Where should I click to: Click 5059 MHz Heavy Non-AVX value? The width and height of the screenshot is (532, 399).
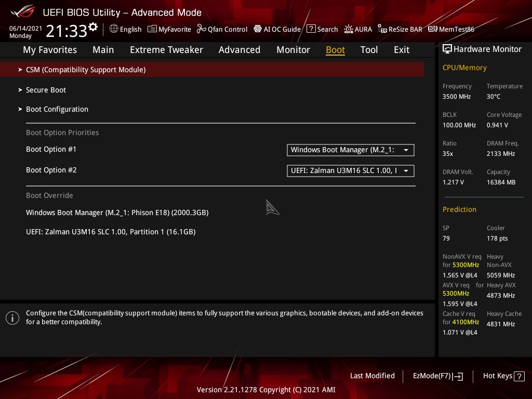(501, 275)
